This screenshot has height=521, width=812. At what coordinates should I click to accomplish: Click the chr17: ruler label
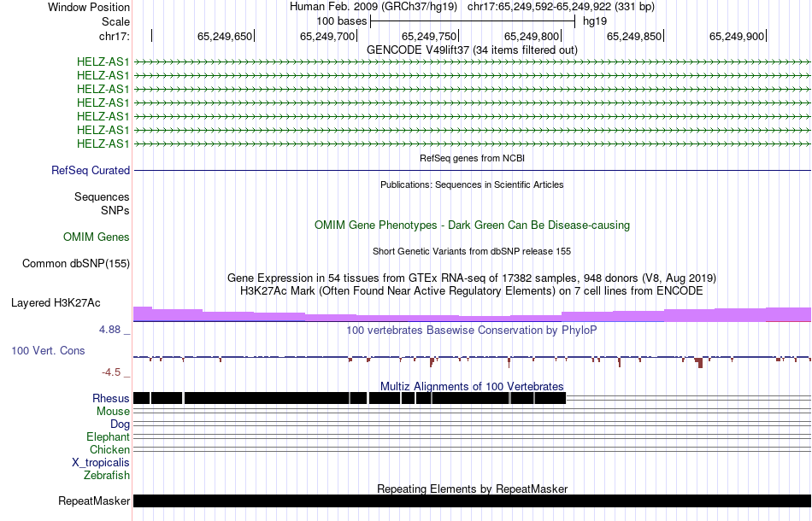coord(114,36)
